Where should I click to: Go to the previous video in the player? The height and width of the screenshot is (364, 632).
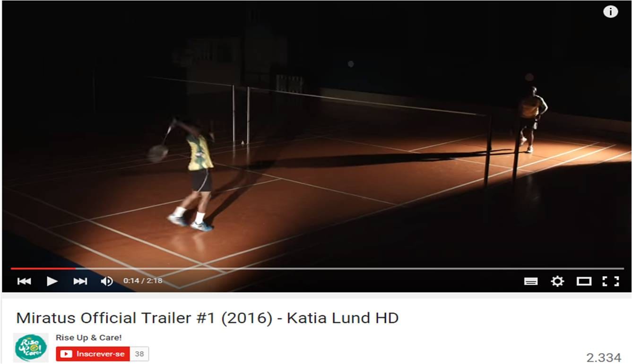pyautogui.click(x=24, y=281)
